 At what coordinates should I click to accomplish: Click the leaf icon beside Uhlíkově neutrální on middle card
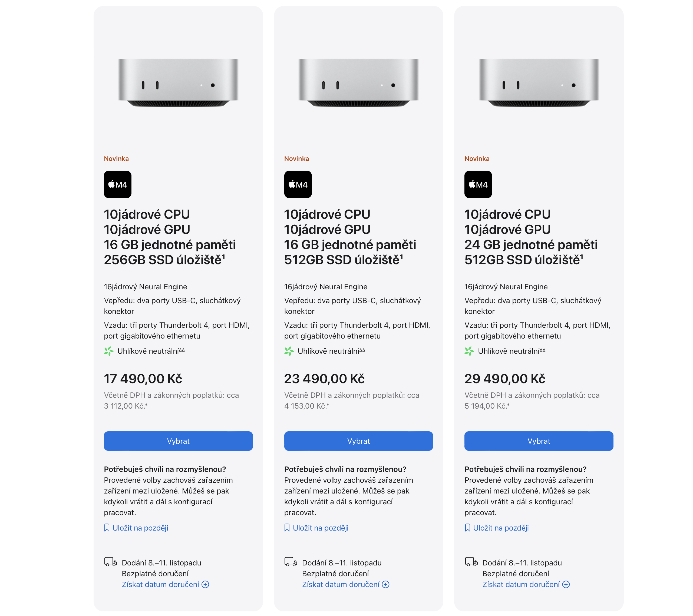[289, 351]
